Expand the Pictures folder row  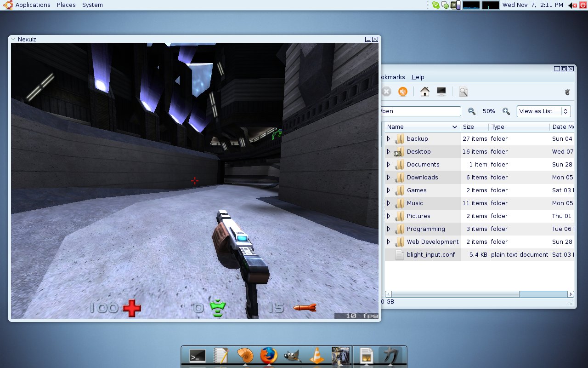coord(389,216)
